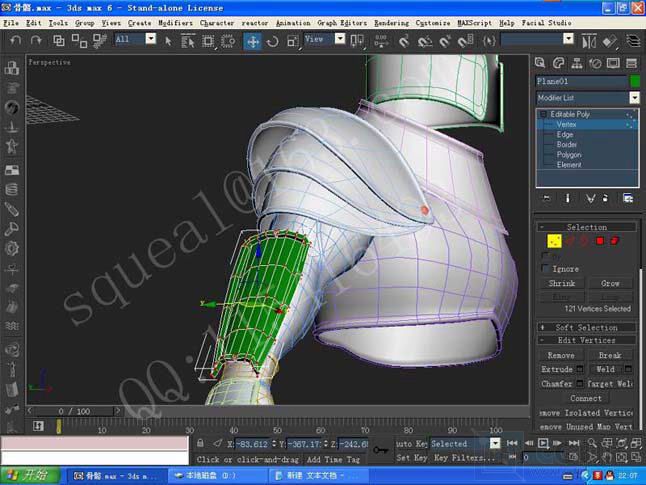
Task: Click the Shrink selection button
Action: pyautogui.click(x=562, y=284)
